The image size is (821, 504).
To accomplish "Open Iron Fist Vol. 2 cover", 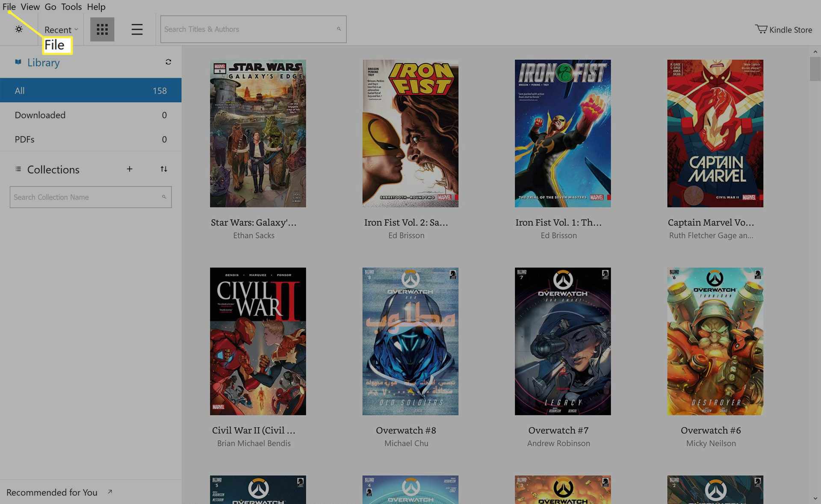I will click(410, 133).
